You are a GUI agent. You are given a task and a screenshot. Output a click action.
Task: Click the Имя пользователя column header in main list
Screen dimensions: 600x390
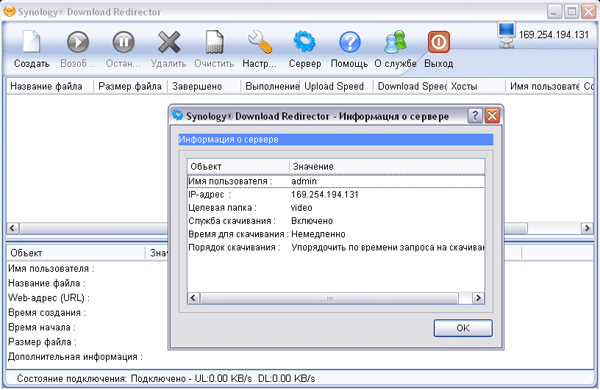[542, 86]
